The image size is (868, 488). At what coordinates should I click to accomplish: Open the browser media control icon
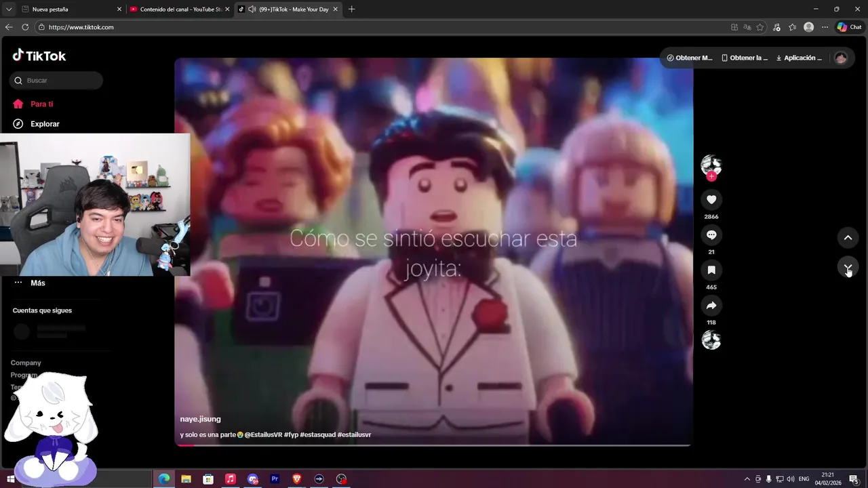(776, 27)
